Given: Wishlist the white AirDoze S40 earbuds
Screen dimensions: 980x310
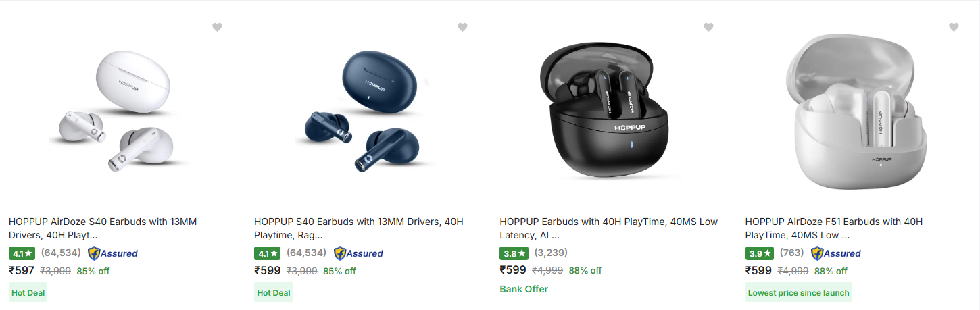Looking at the screenshot, I should (x=217, y=27).
